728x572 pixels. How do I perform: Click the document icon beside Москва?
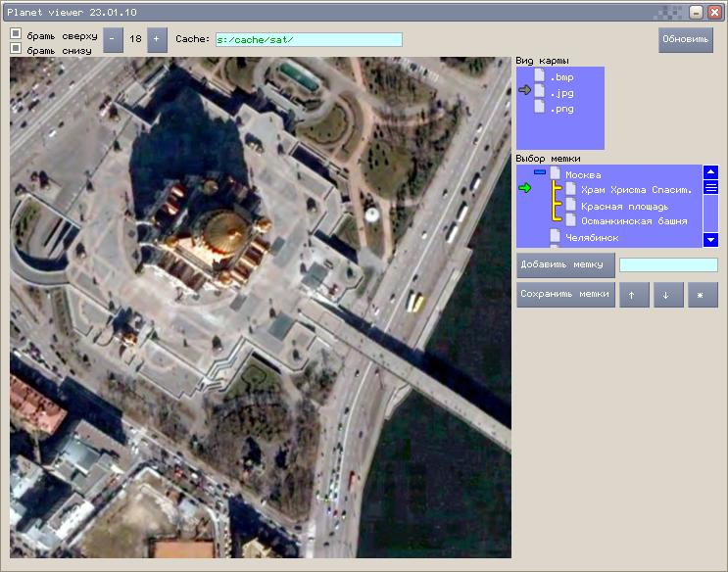(x=556, y=173)
